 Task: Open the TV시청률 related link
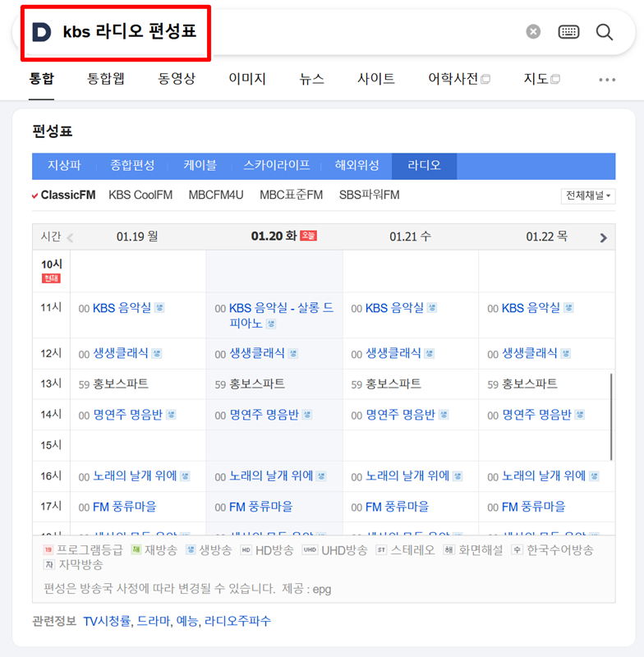(x=107, y=621)
